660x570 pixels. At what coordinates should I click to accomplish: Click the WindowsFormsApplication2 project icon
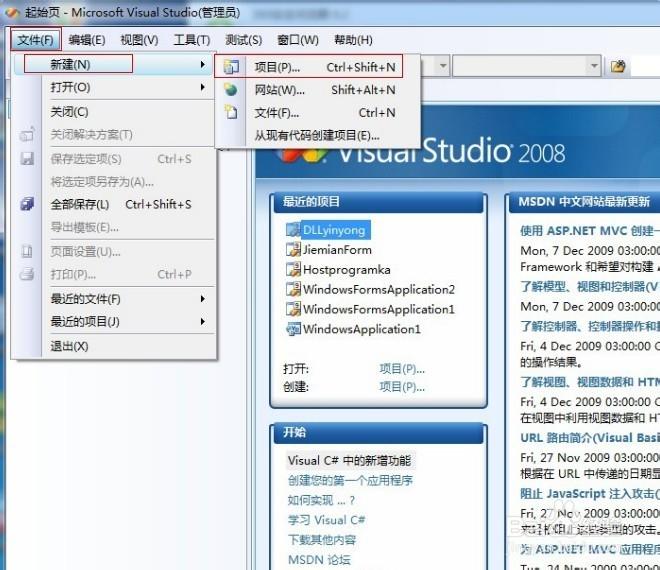pyautogui.click(x=293, y=289)
